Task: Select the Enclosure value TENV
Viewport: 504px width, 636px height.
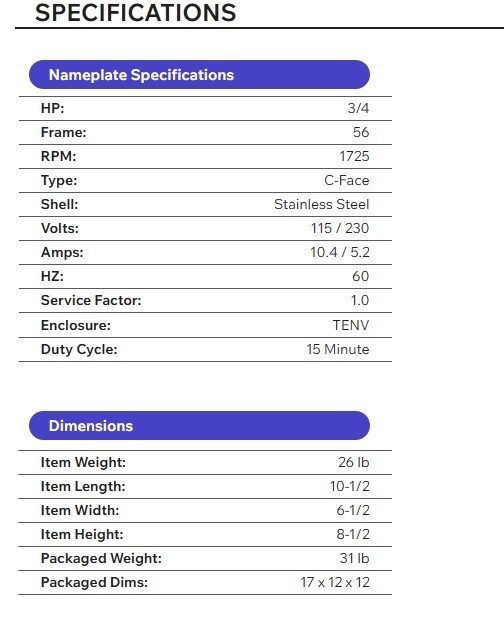Action: [x=351, y=325]
